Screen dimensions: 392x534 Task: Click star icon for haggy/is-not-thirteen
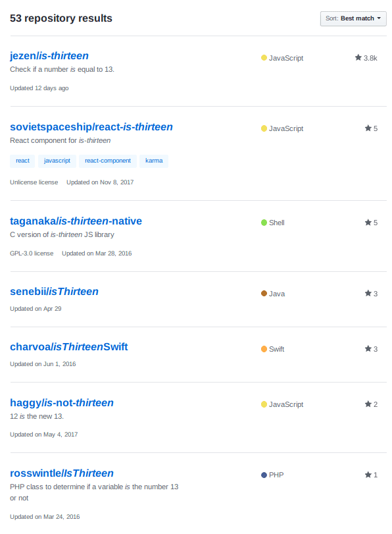[x=368, y=404]
